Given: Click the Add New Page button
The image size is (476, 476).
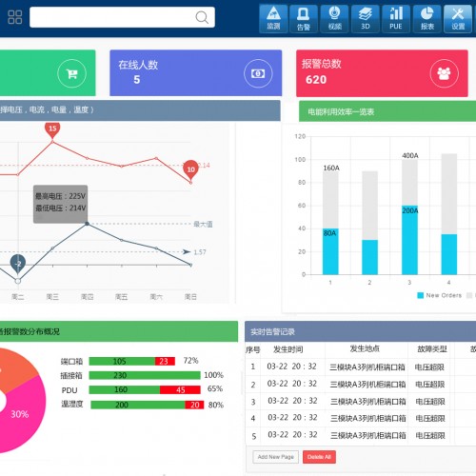Looking at the screenshot, I should coord(276,457).
